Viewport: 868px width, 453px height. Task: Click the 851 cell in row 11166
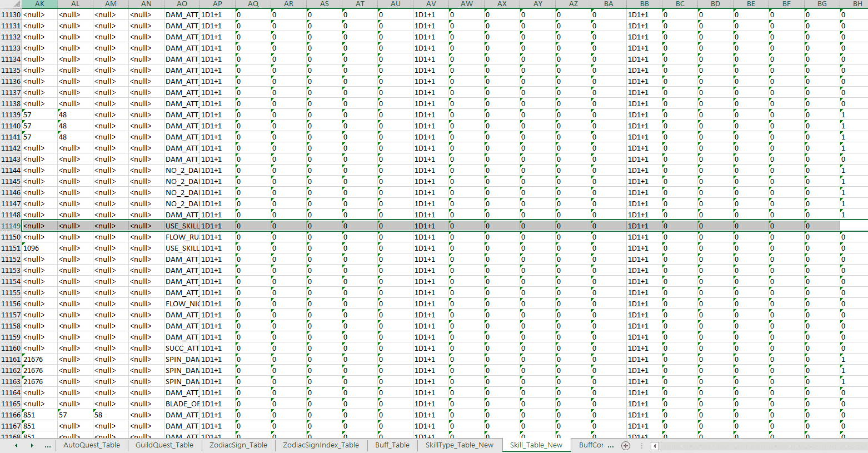39,415
